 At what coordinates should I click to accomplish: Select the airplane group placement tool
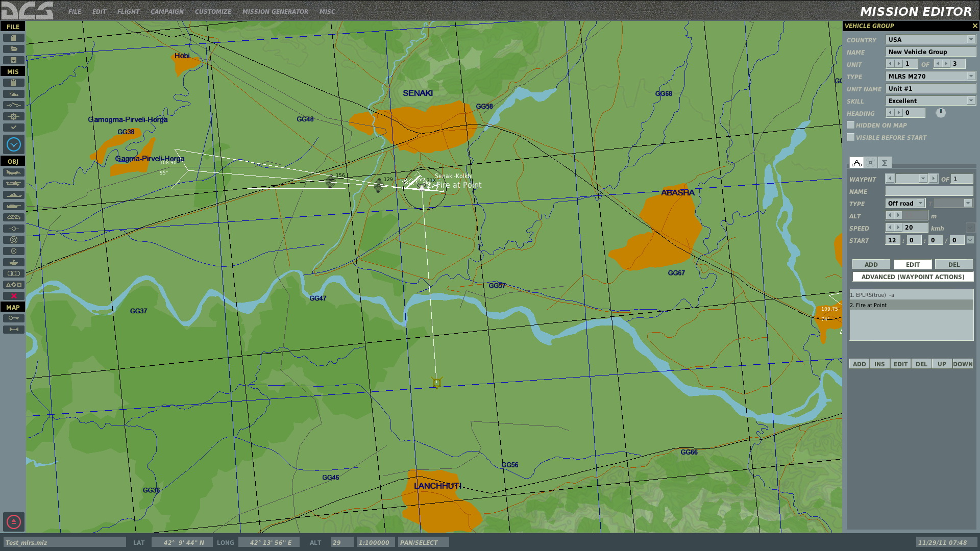tap(14, 172)
